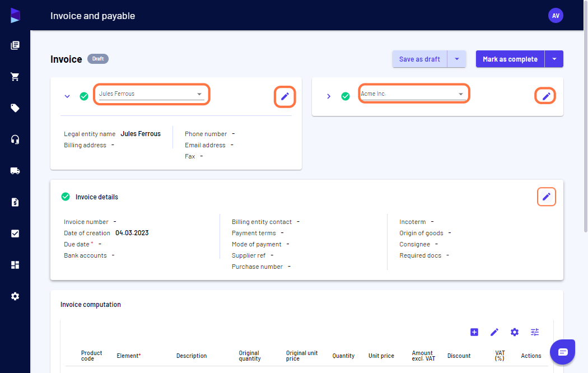Click green check next to Jules Ferrous
The image size is (588, 373).
tap(84, 96)
